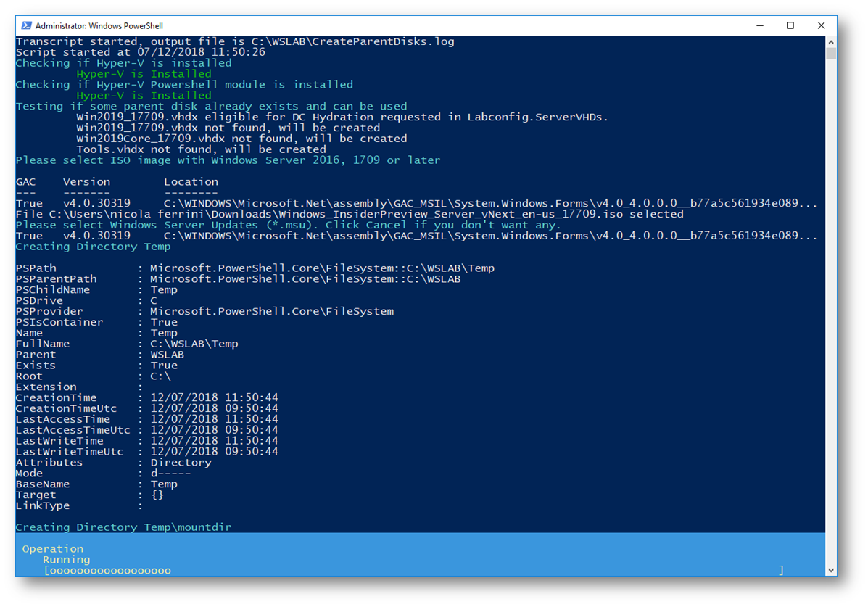Click the 'FullName' property row
The height and width of the screenshot is (607, 868).
point(127,344)
